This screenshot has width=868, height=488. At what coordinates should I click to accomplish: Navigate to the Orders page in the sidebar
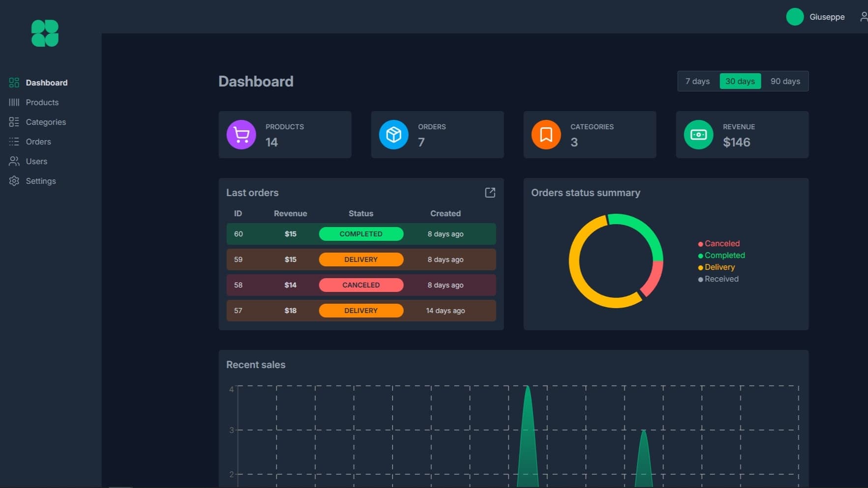click(38, 142)
